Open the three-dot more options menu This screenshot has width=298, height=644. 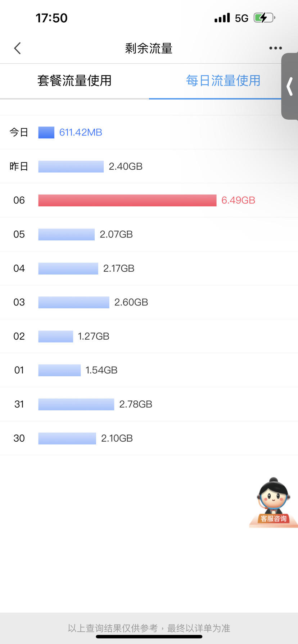[275, 48]
